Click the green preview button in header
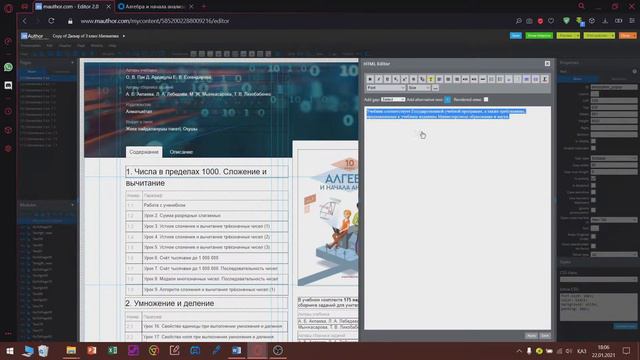This screenshot has width=640, height=360. coord(539,36)
